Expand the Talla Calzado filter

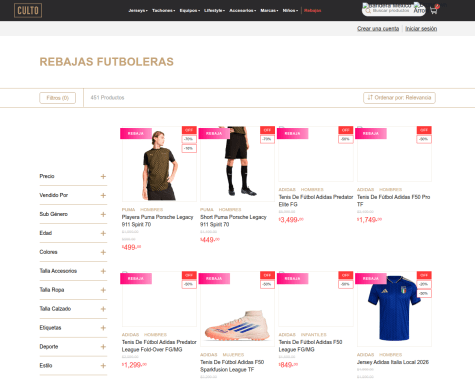pyautogui.click(x=73, y=309)
